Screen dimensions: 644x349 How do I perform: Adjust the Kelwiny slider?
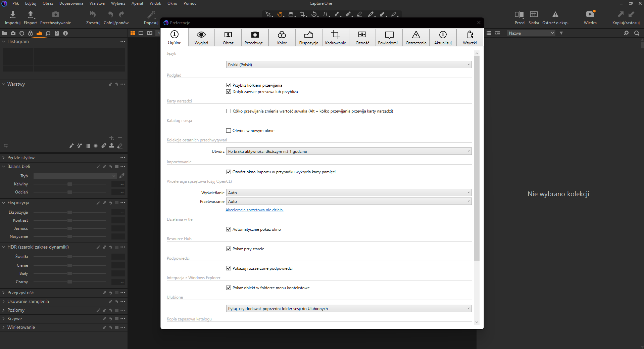pos(70,184)
